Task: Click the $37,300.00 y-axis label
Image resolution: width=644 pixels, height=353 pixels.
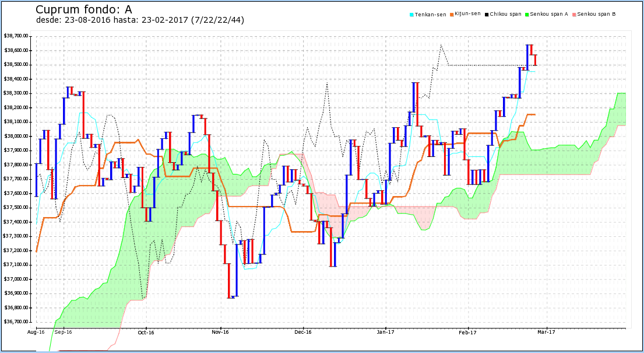Action: [16, 236]
